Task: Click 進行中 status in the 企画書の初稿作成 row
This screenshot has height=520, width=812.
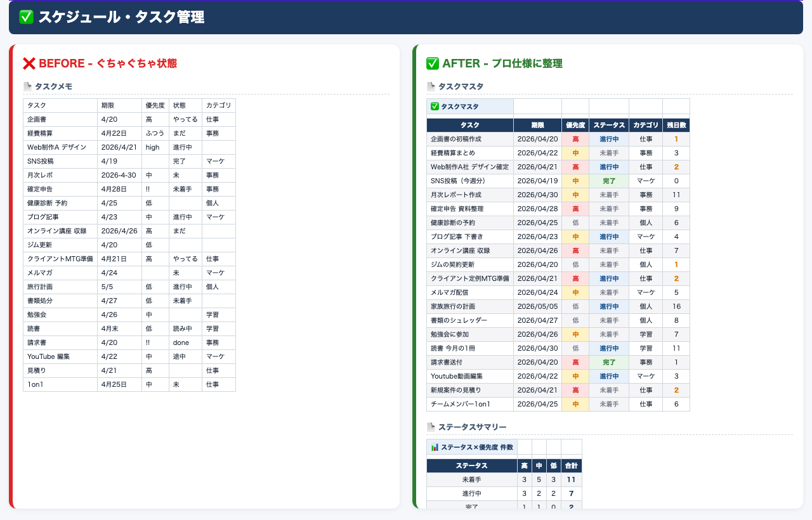Action: click(609, 139)
